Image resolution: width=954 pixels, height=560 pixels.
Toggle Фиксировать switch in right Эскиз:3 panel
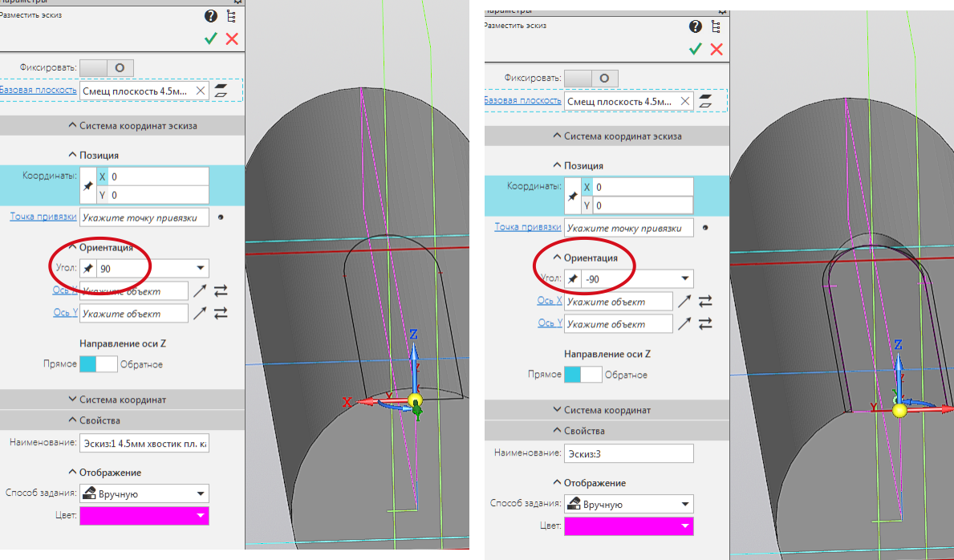(591, 79)
